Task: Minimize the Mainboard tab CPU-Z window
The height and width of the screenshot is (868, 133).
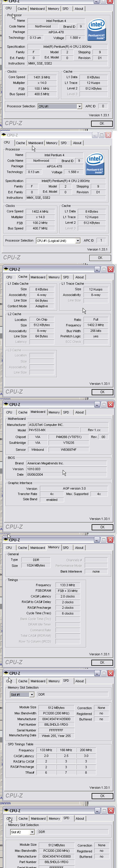Action: (97, 404)
